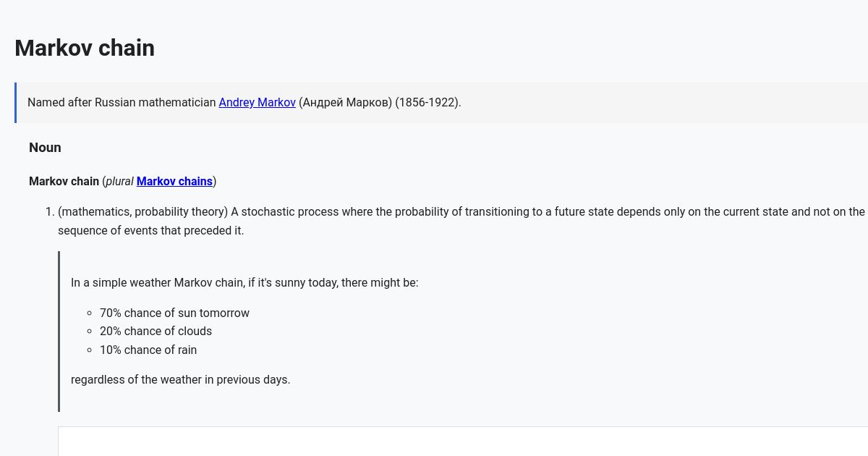Click the Cyrillic name 'Андрей Марков'

coord(345,103)
